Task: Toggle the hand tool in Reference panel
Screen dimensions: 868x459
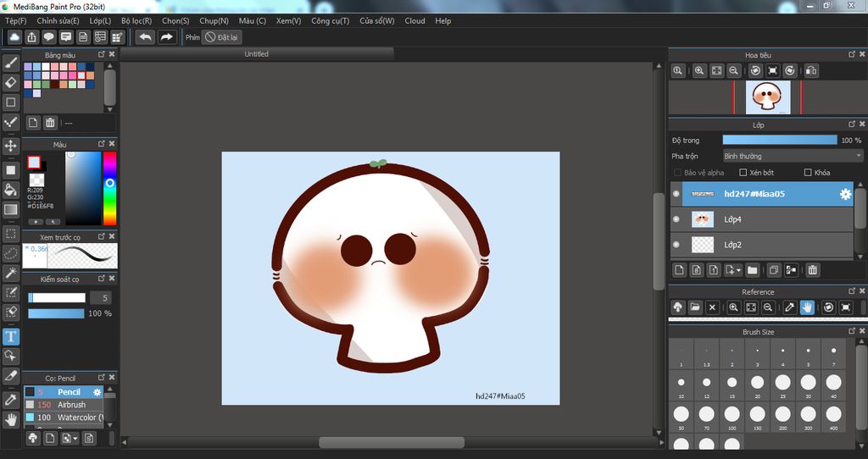Action: click(807, 307)
